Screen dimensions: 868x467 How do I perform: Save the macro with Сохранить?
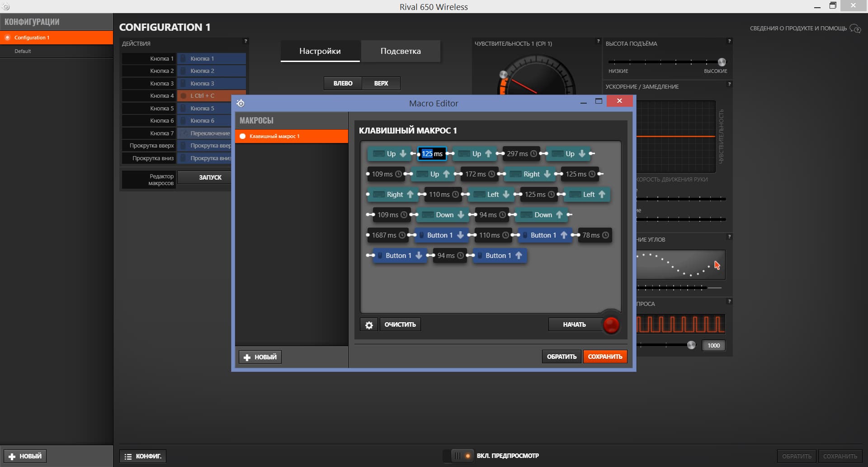point(605,357)
